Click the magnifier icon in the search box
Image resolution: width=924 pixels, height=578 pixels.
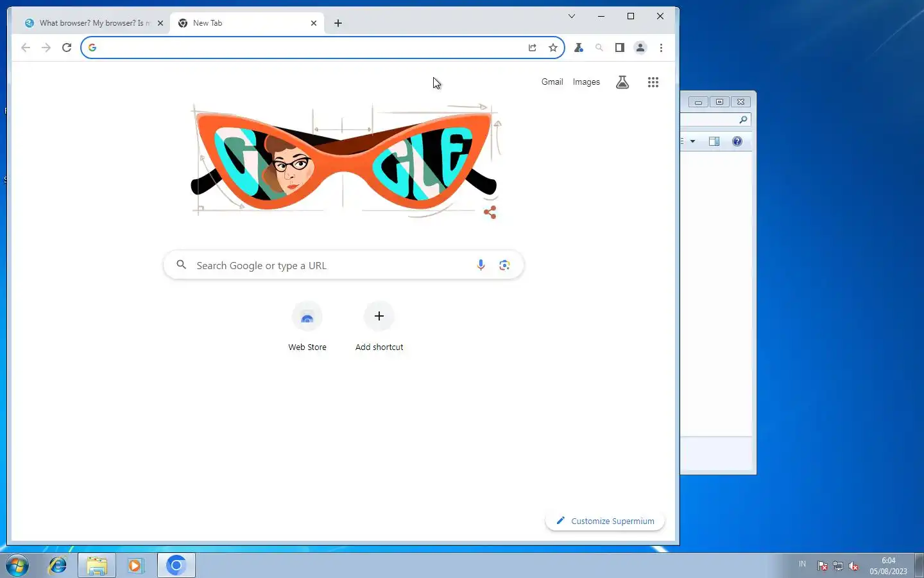tap(182, 265)
